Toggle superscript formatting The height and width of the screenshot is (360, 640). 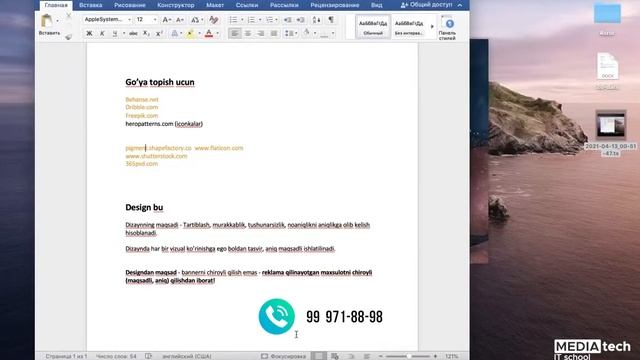point(159,33)
